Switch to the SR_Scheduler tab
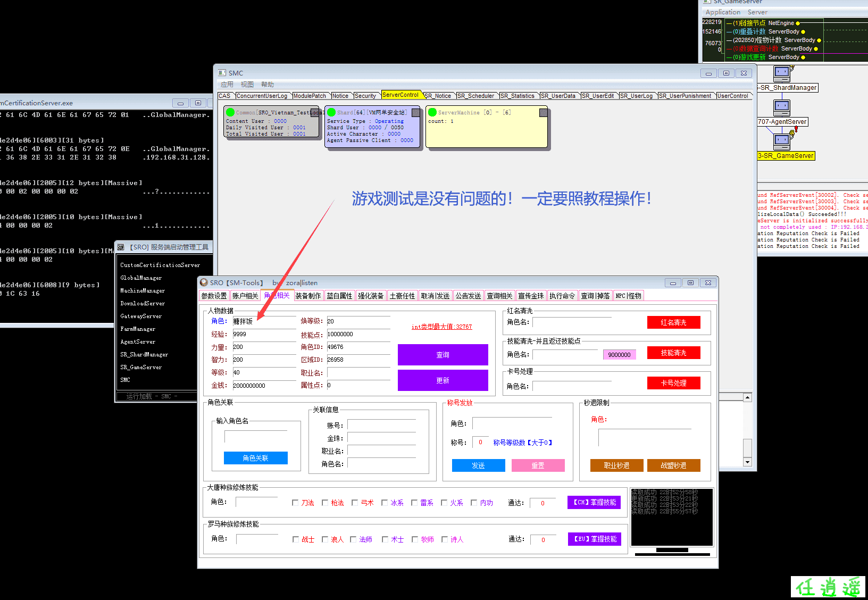This screenshot has width=868, height=600. [476, 96]
